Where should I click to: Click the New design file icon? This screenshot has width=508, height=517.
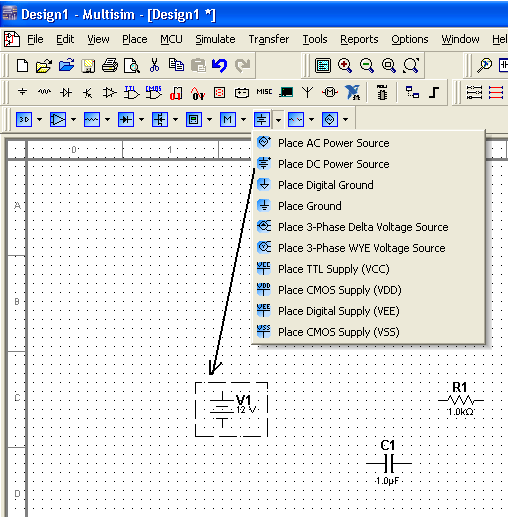coord(22,65)
